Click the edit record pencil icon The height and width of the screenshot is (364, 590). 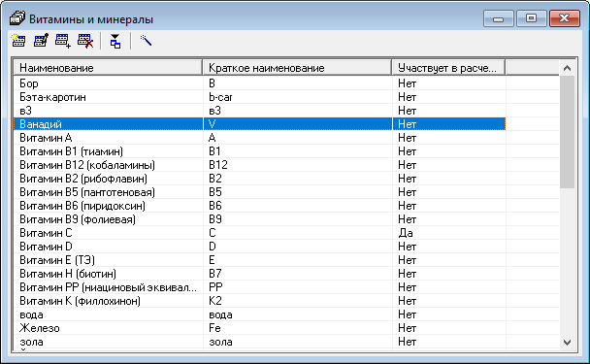click(41, 40)
